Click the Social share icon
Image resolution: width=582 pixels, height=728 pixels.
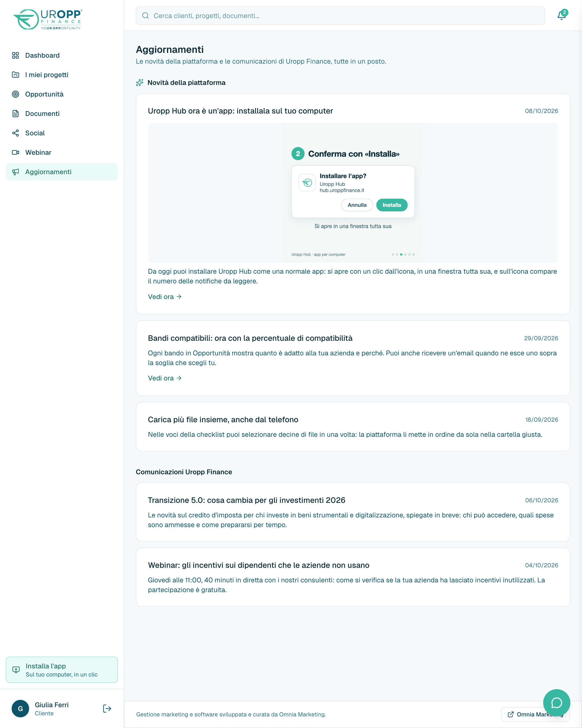click(16, 133)
